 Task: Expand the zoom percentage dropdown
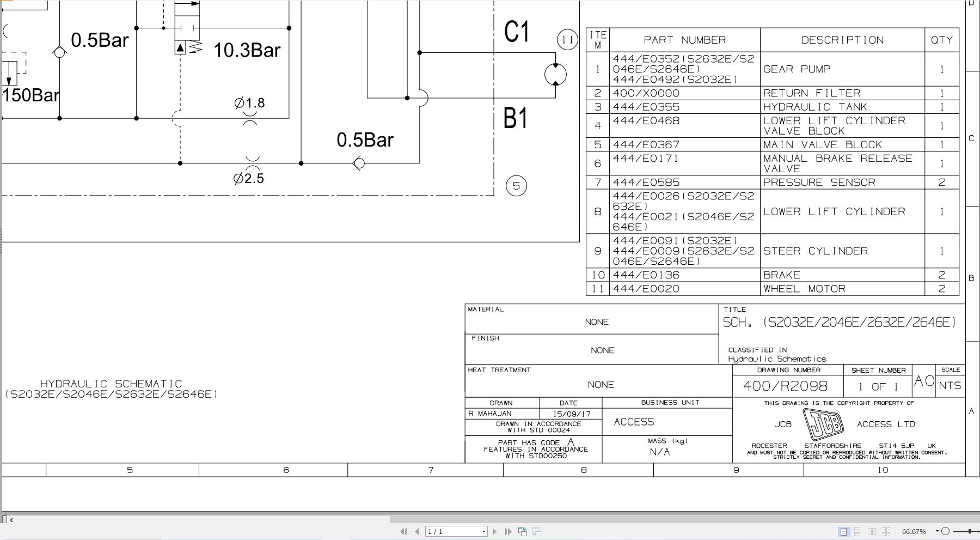pos(936,531)
